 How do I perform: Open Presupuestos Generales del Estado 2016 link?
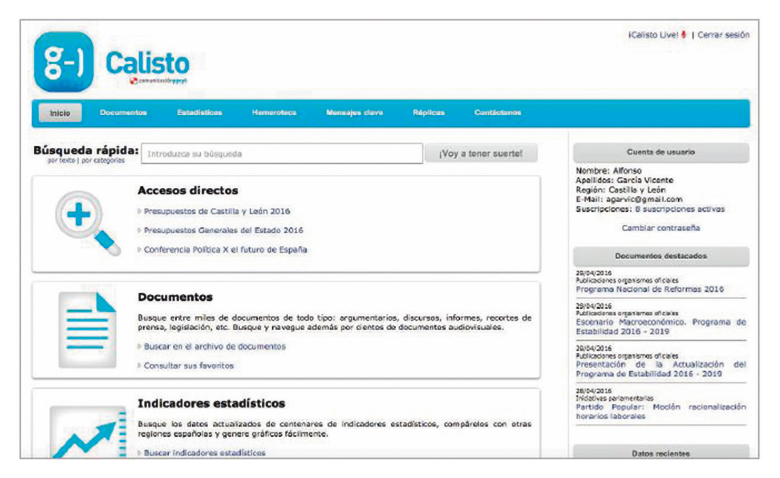click(x=223, y=230)
